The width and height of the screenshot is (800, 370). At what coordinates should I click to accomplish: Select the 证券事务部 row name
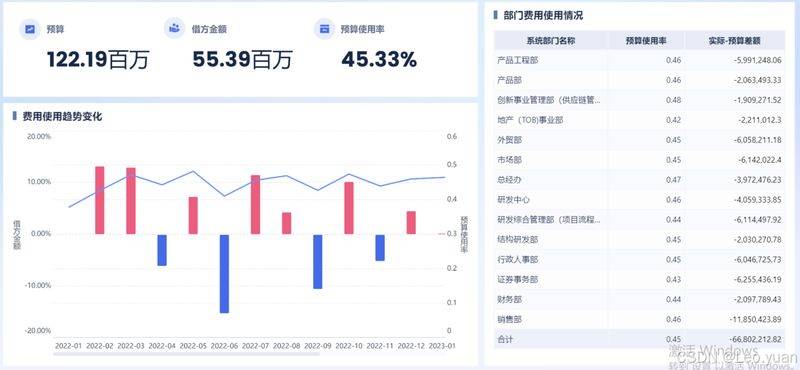pyautogui.click(x=517, y=280)
